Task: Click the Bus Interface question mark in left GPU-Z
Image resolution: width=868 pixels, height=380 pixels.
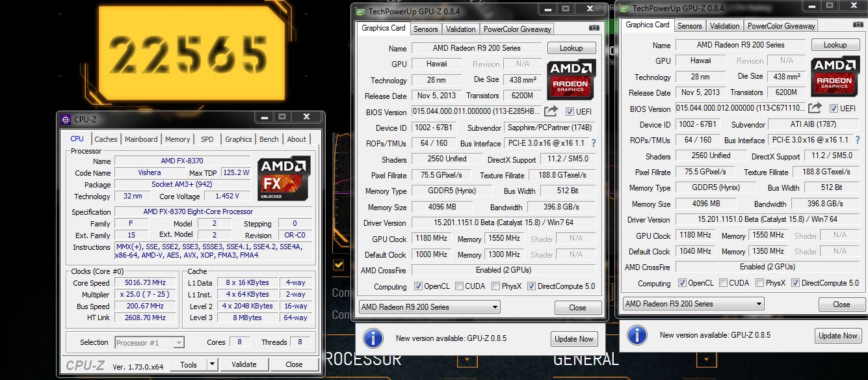Action: pos(593,143)
